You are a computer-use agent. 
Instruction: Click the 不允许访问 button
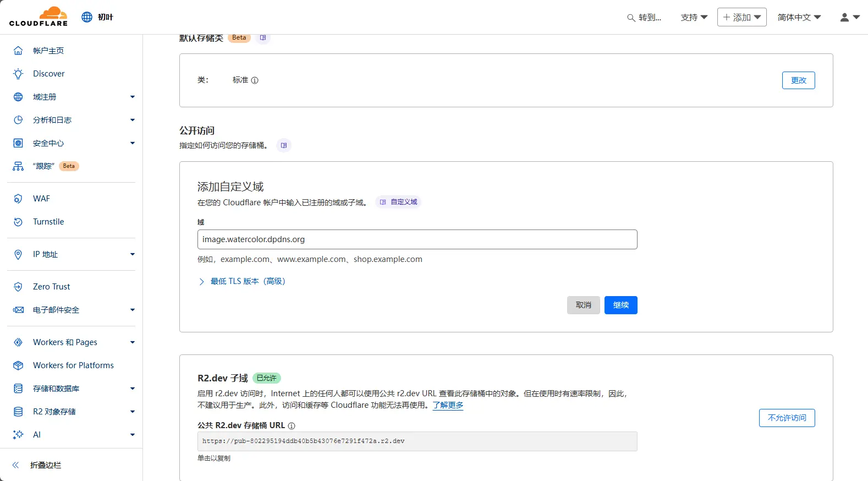tap(787, 418)
